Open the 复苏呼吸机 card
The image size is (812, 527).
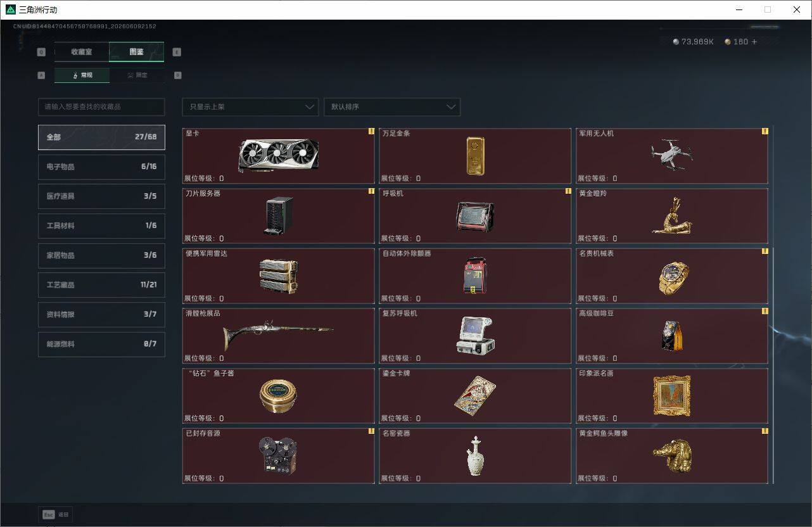pyautogui.click(x=475, y=336)
